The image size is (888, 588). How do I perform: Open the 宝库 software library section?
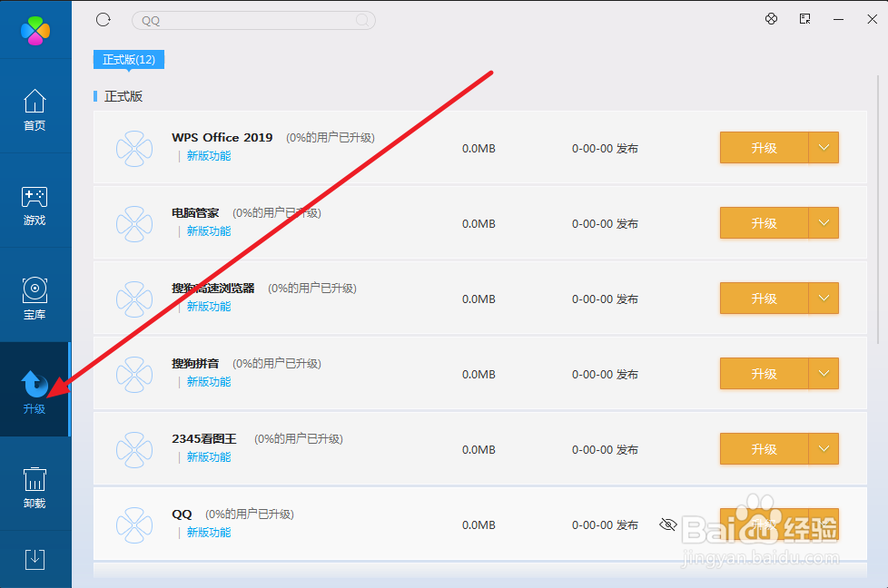point(35,299)
